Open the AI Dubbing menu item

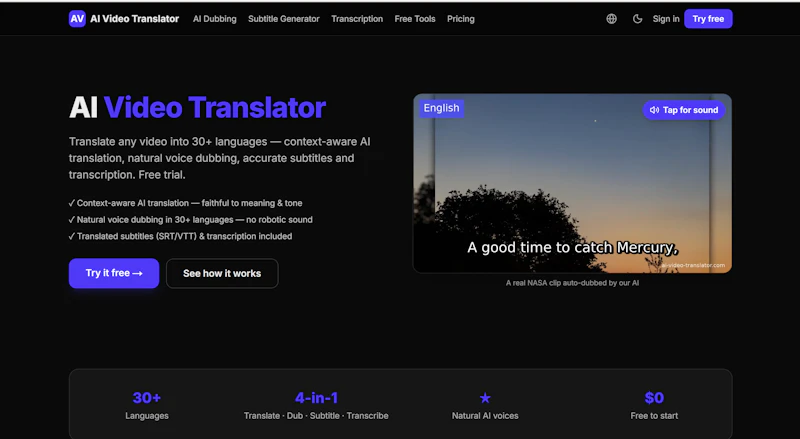(x=215, y=19)
